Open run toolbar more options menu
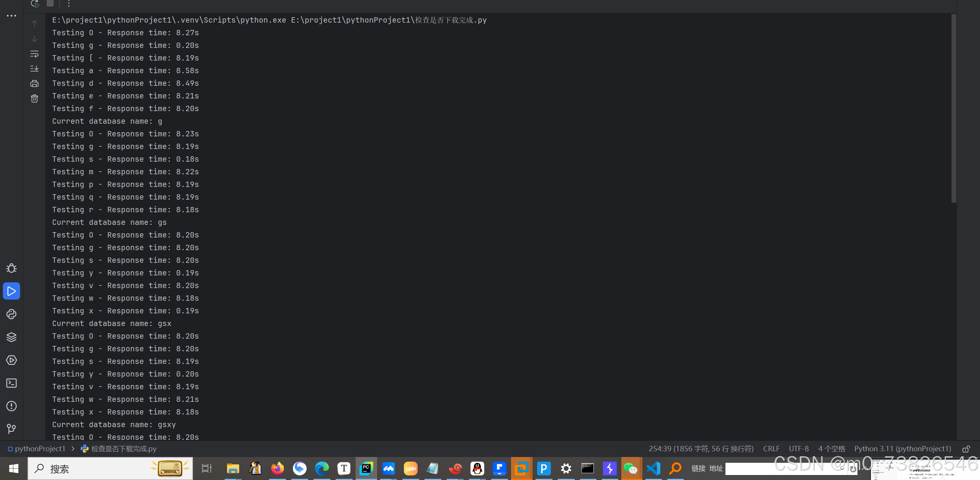Viewport: 980px width, 480px height. point(69,3)
